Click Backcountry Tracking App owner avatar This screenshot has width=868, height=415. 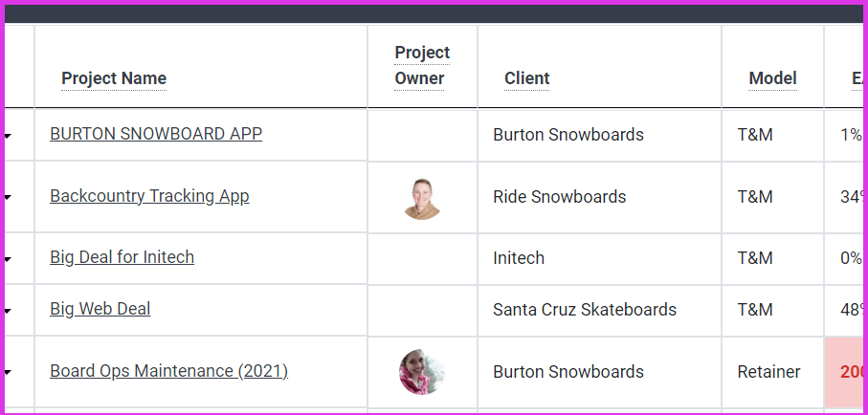422,199
